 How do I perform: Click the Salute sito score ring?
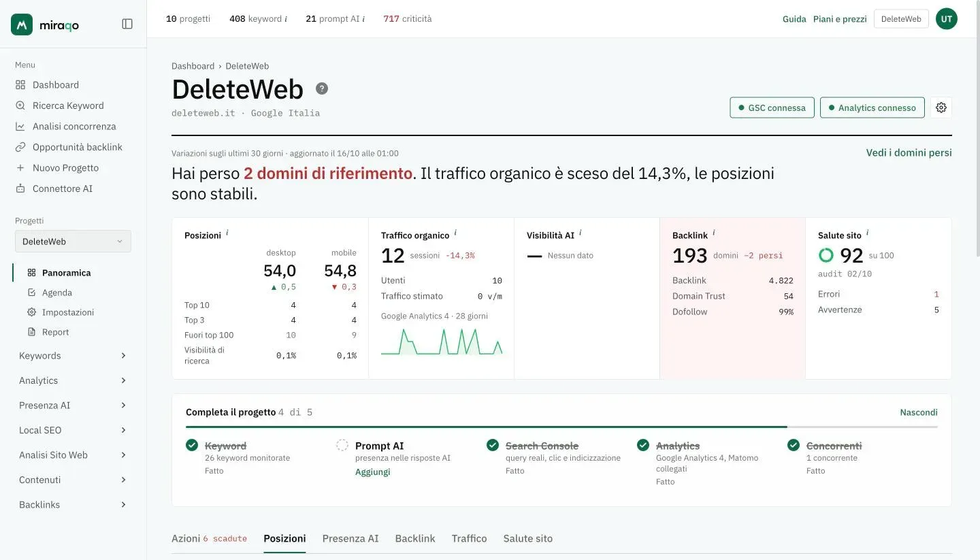(826, 255)
